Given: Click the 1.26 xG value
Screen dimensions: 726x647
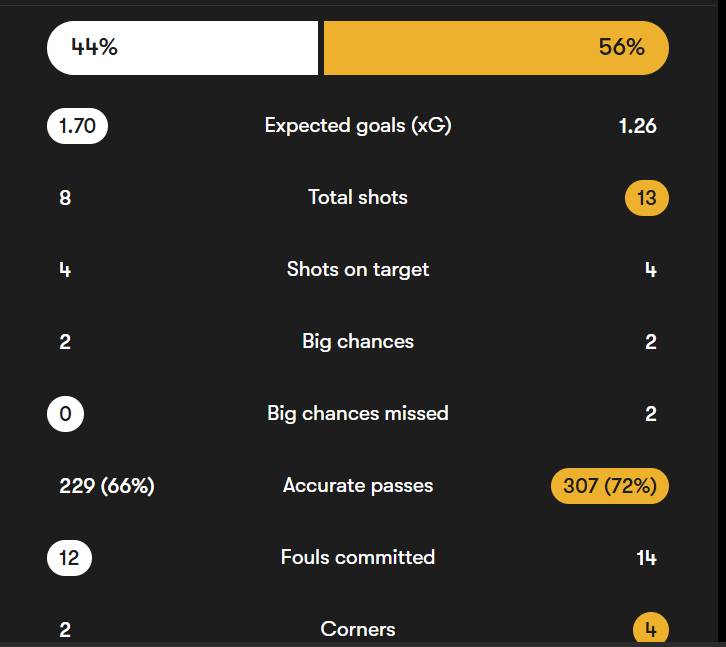Looking at the screenshot, I should click(x=638, y=126).
